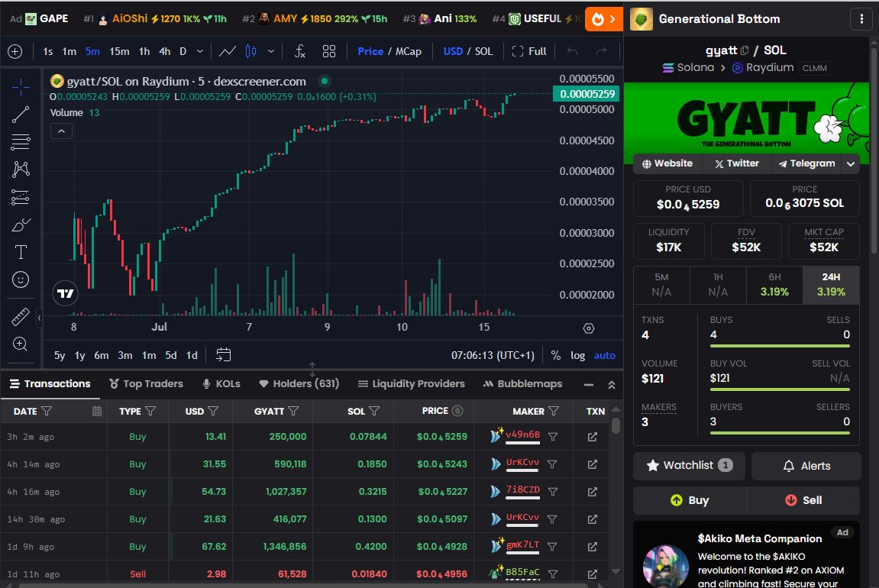Screen dimensions: 879x588
Task: Open the DATE column filter
Action: (x=47, y=412)
